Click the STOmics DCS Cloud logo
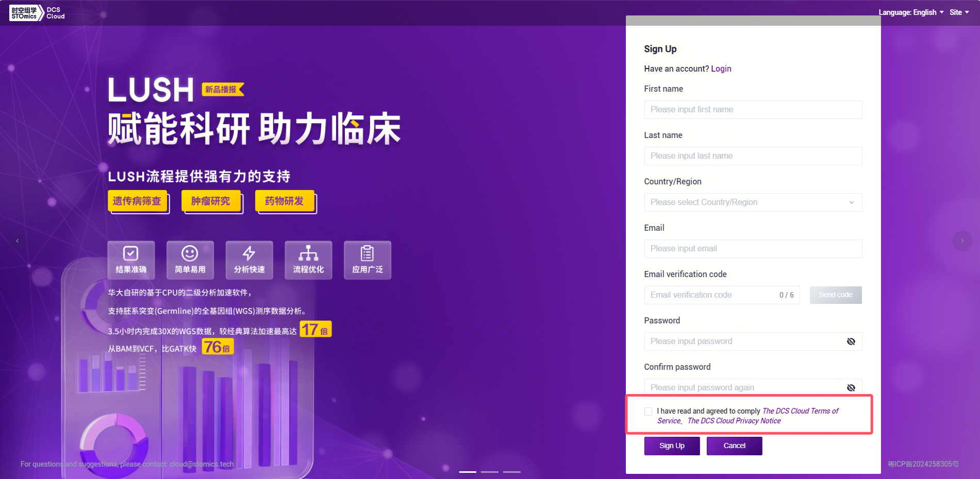The height and width of the screenshot is (479, 980). coord(37,13)
